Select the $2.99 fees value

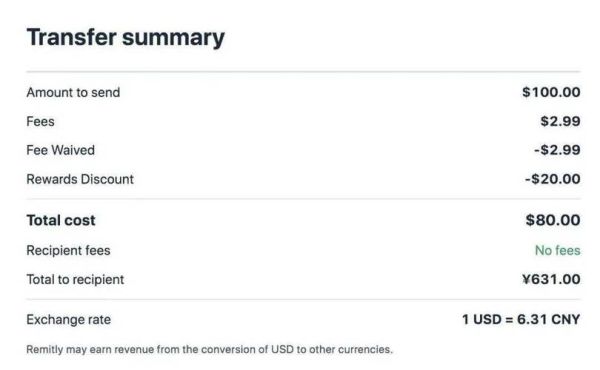point(560,121)
